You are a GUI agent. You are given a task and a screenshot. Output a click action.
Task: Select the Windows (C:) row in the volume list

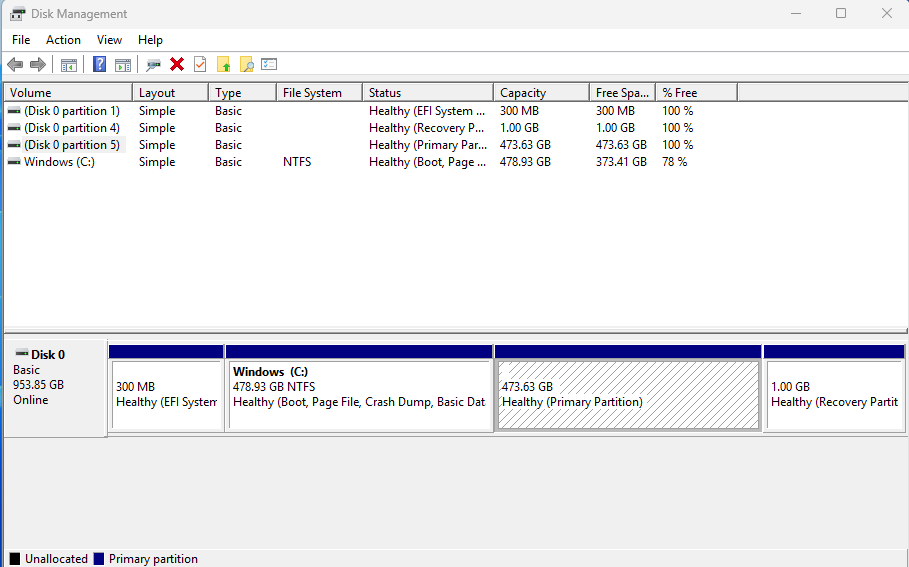point(59,162)
